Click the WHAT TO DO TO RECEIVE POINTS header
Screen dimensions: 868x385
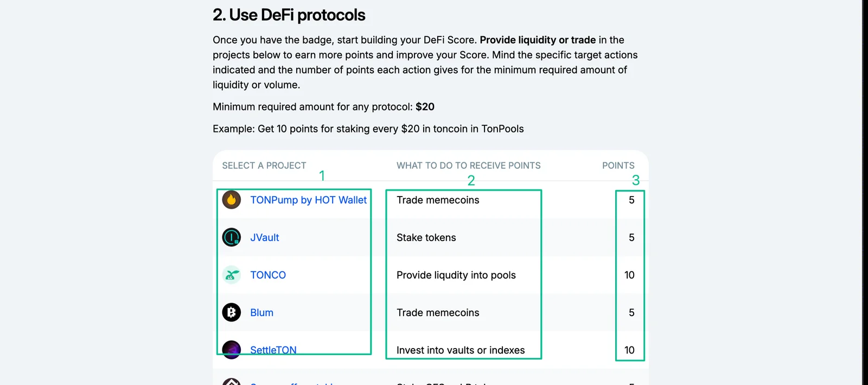click(469, 166)
